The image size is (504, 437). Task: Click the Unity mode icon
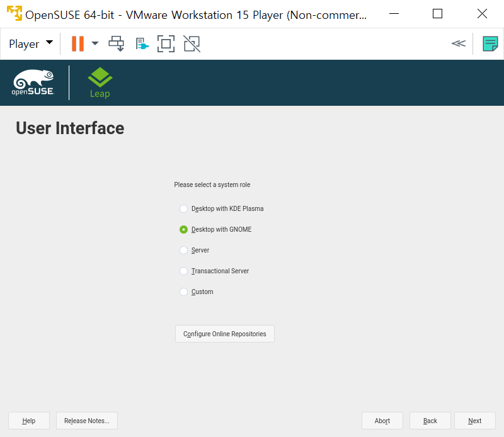192,43
